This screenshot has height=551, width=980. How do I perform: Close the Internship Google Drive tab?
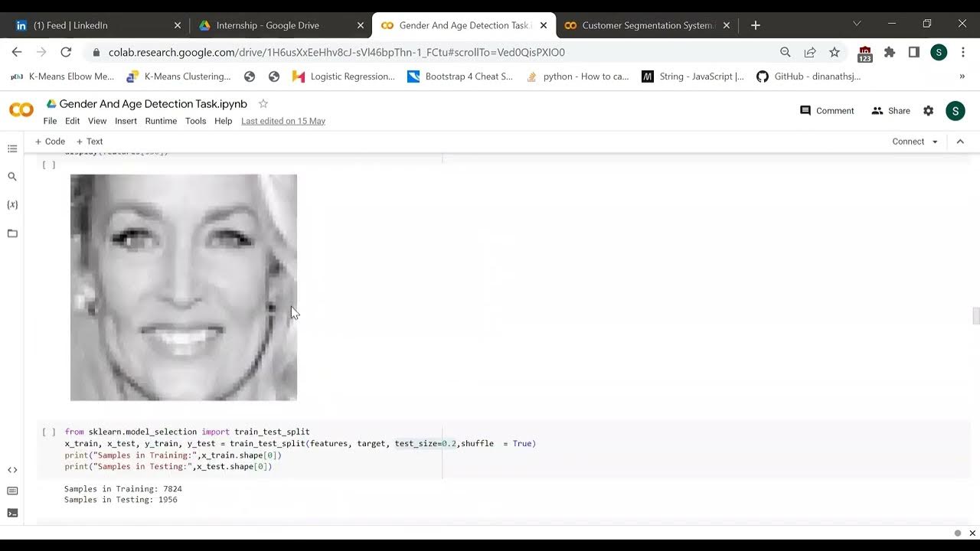click(361, 25)
